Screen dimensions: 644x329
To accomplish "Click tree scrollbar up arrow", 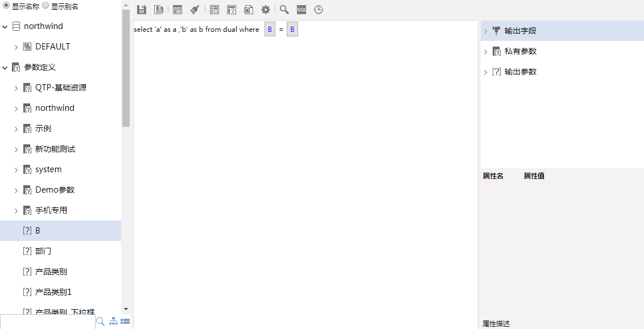I will pyautogui.click(x=126, y=5).
